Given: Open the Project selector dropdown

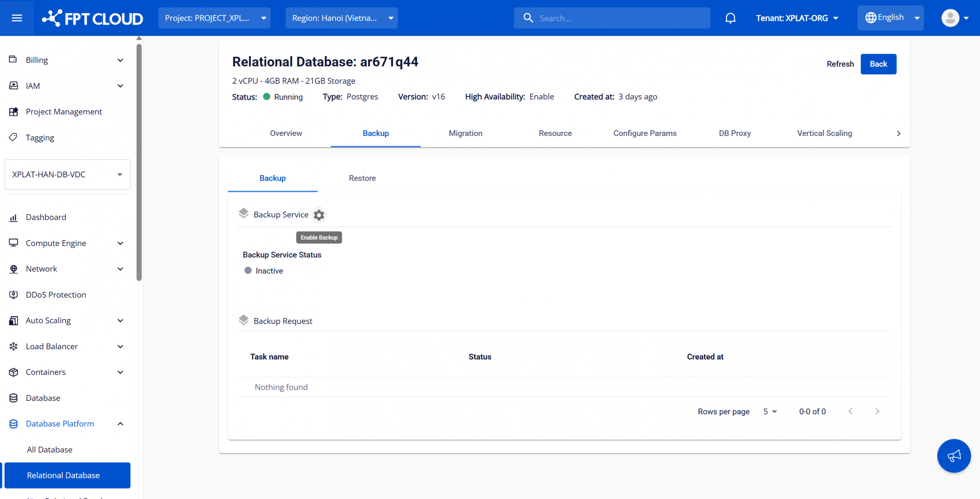Looking at the screenshot, I should pos(214,18).
